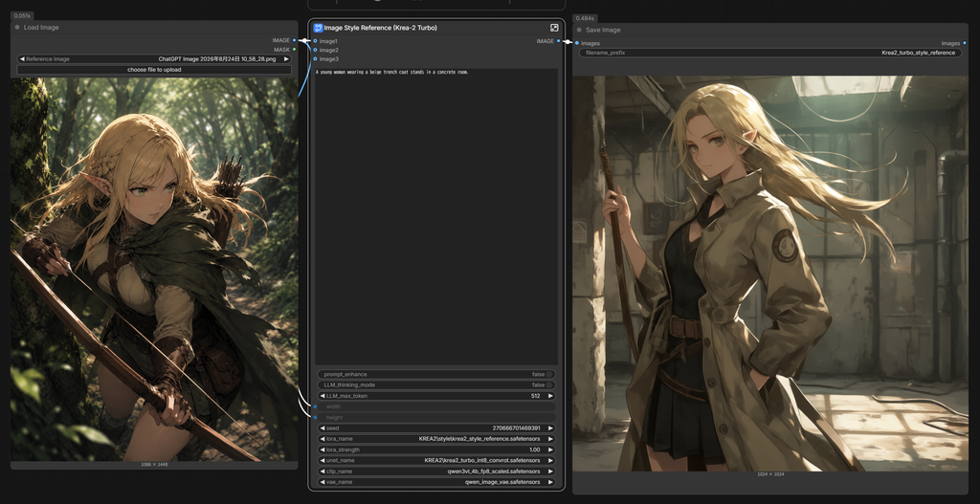980x504 pixels.
Task: Open the clip_name model dropdown
Action: click(x=436, y=471)
